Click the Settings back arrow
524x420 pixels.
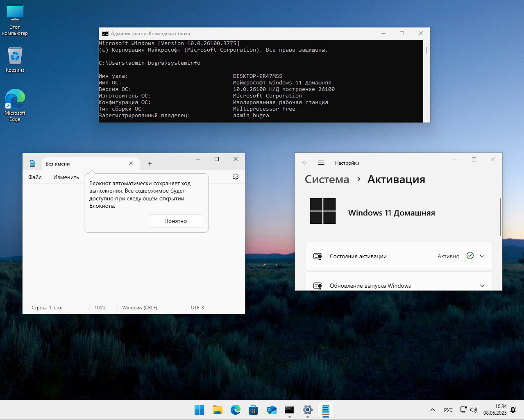(x=305, y=163)
